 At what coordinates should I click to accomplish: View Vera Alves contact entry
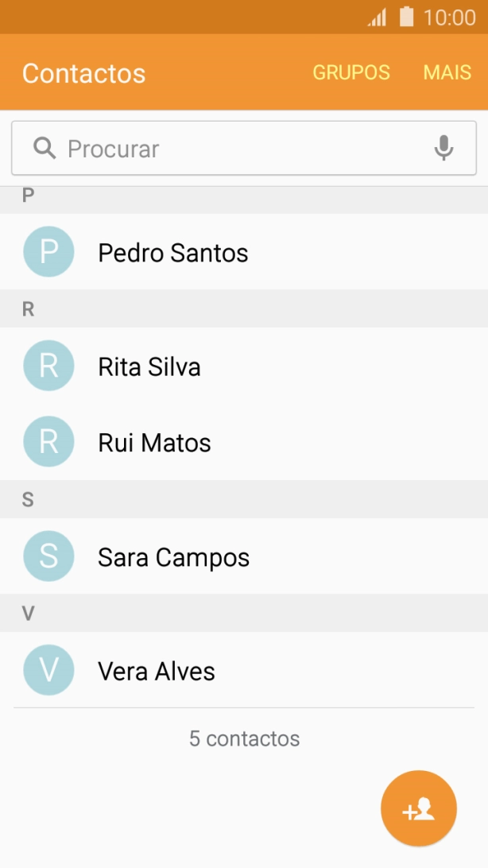point(157,671)
